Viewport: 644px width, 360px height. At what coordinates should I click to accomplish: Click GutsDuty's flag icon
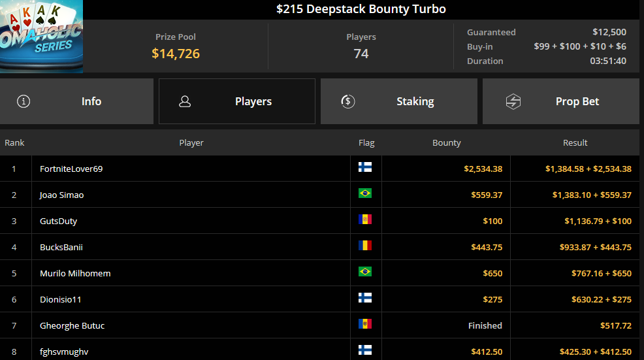(x=365, y=220)
